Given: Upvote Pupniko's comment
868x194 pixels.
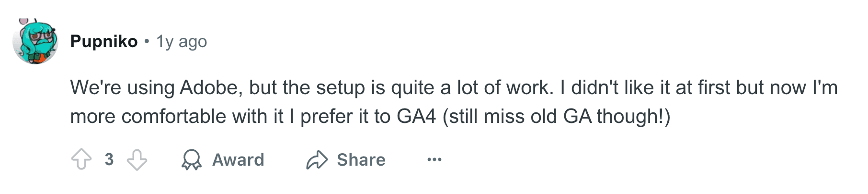Looking at the screenshot, I should (81, 159).
